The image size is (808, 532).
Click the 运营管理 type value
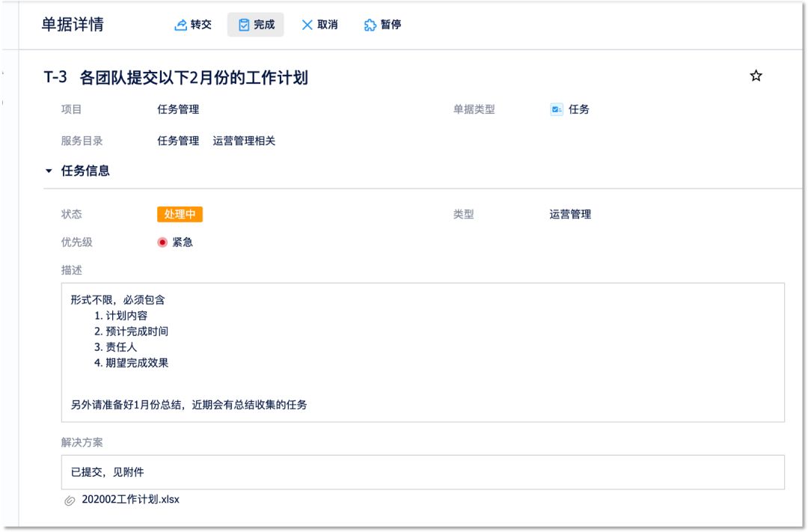pyautogui.click(x=570, y=214)
